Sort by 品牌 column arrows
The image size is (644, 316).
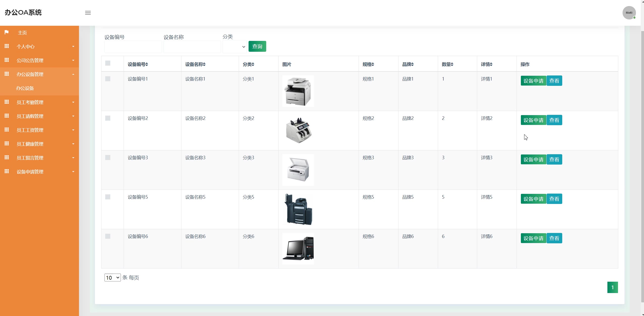(412, 64)
